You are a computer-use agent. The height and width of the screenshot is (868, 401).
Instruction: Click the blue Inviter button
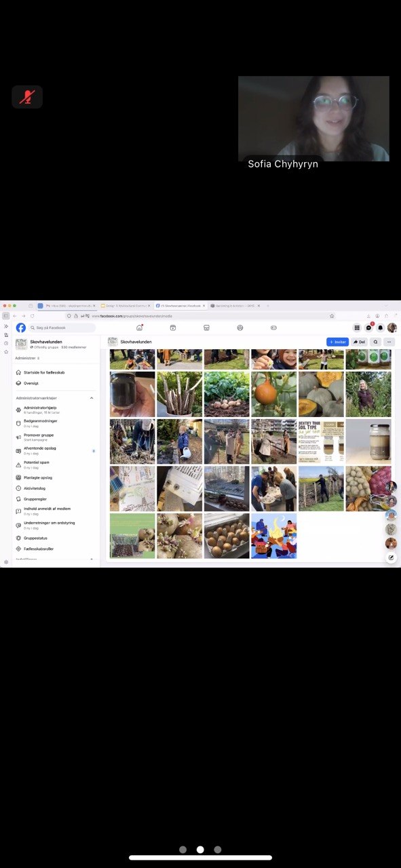(x=337, y=342)
